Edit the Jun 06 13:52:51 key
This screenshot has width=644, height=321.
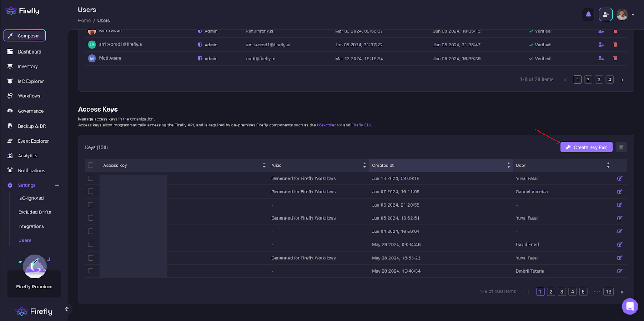tap(620, 218)
